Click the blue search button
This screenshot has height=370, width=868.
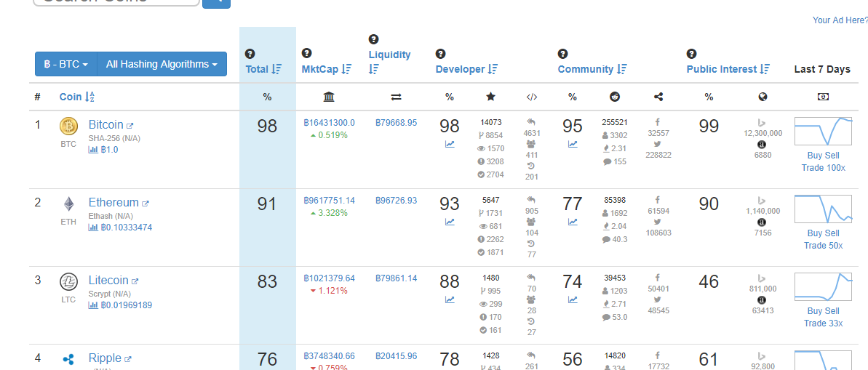click(x=216, y=3)
